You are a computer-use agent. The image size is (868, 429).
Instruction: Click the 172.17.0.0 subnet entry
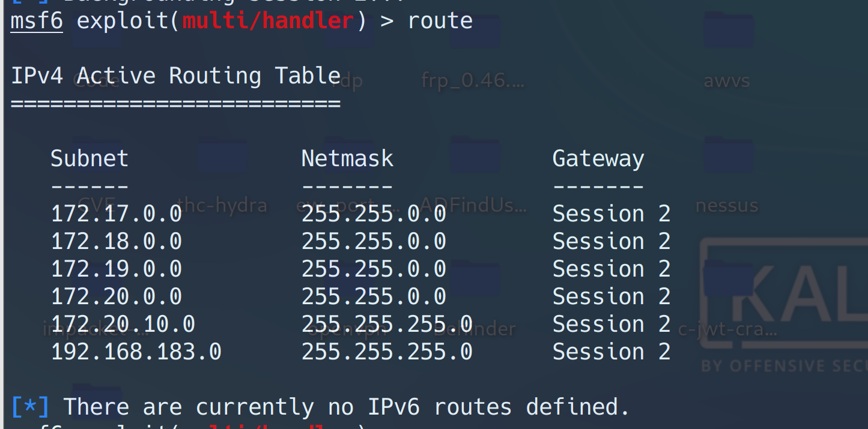(x=117, y=214)
